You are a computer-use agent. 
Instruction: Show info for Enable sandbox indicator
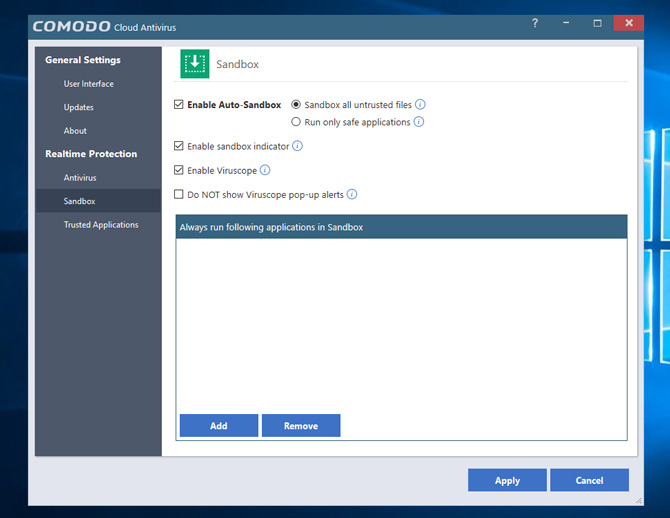coord(297,146)
